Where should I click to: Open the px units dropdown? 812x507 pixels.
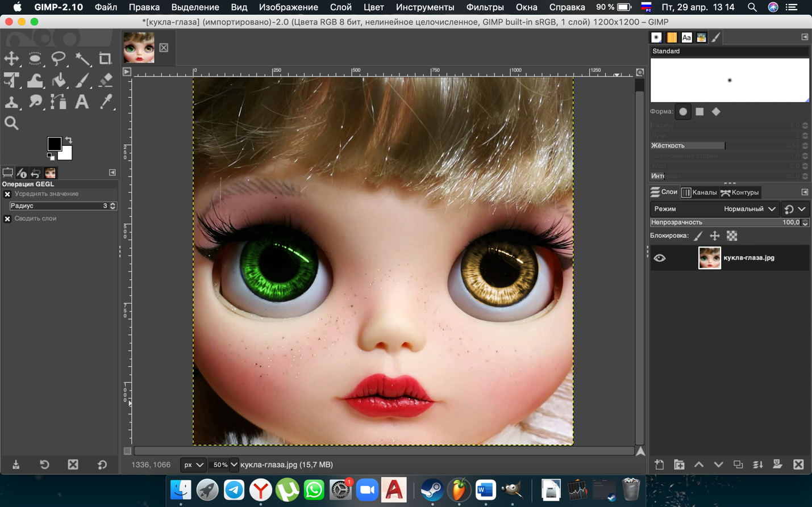coord(193,464)
